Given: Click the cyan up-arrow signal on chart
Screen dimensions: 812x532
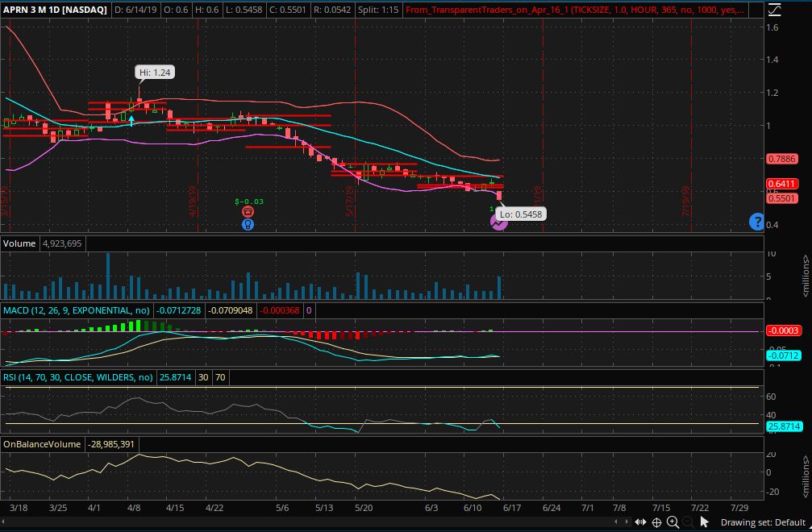Looking at the screenshot, I should [131, 121].
